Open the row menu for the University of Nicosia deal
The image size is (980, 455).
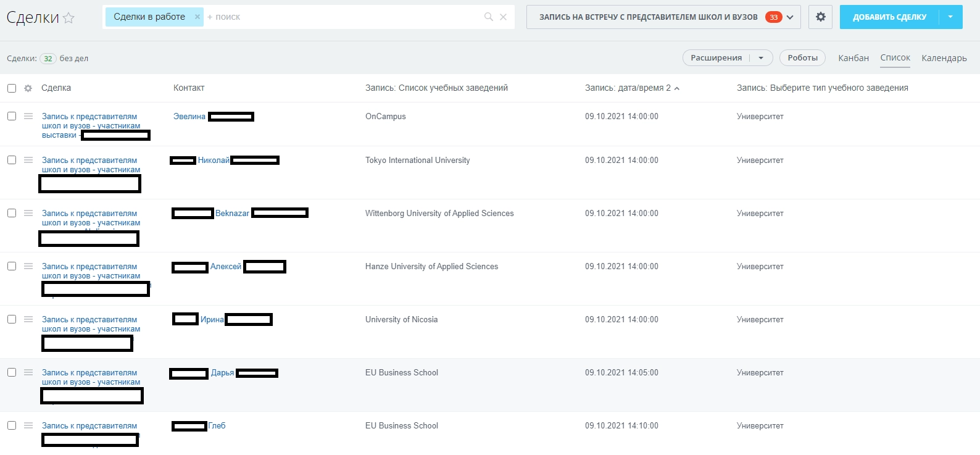[x=28, y=319]
